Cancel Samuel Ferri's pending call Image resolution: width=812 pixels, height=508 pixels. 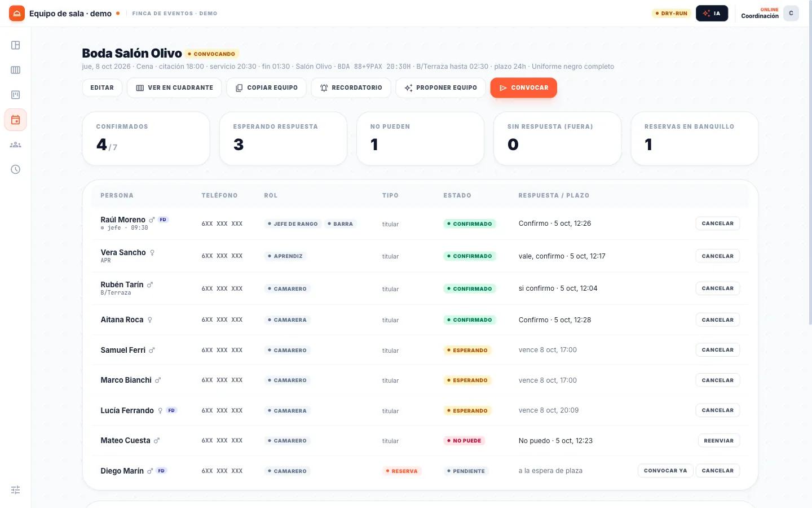click(x=717, y=350)
